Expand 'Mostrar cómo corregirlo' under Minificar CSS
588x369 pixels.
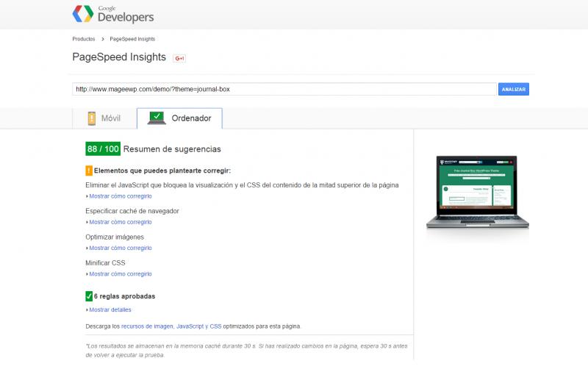pyautogui.click(x=121, y=274)
